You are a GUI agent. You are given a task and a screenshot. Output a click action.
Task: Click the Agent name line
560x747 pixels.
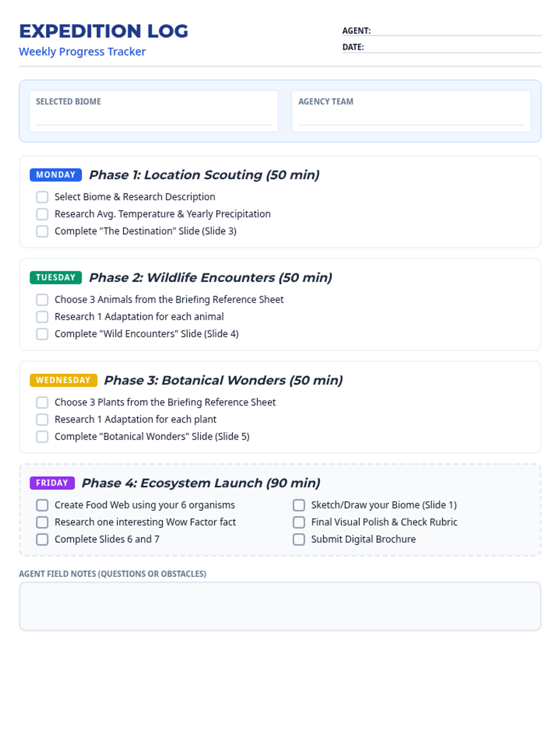click(x=457, y=31)
